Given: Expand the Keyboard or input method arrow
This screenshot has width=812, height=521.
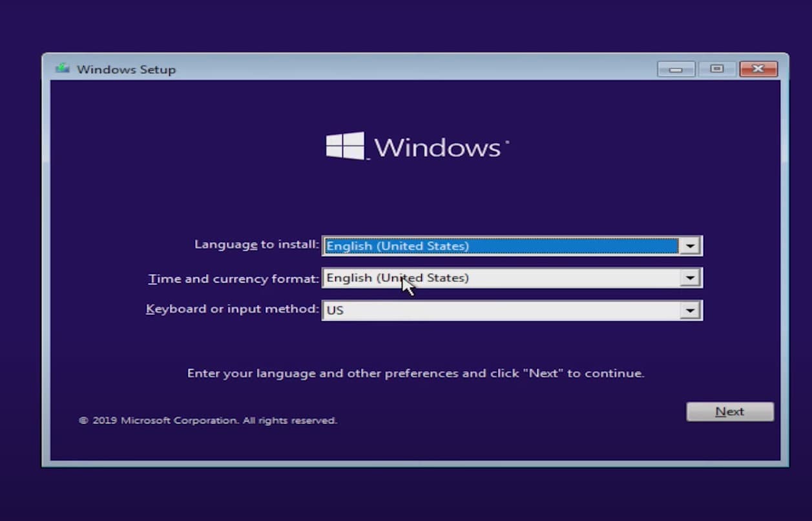Looking at the screenshot, I should [690, 310].
